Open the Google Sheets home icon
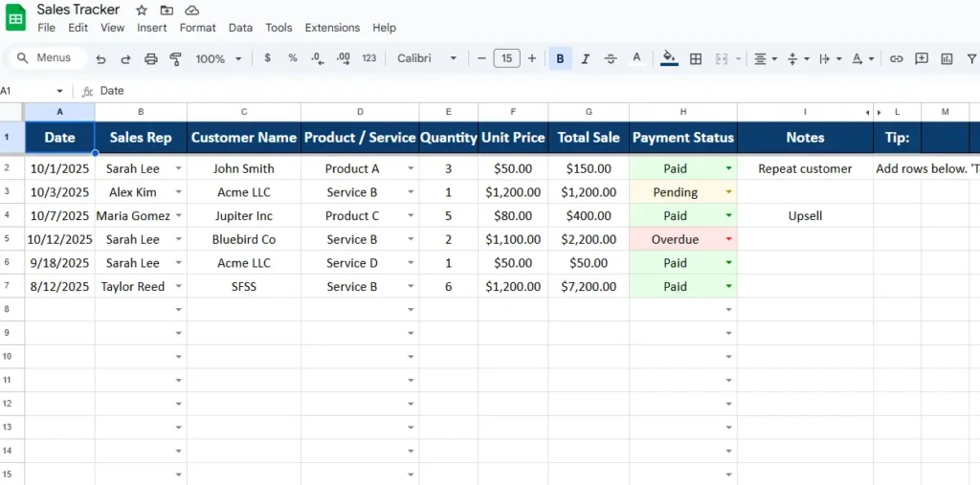This screenshot has width=980, height=485. 15,18
